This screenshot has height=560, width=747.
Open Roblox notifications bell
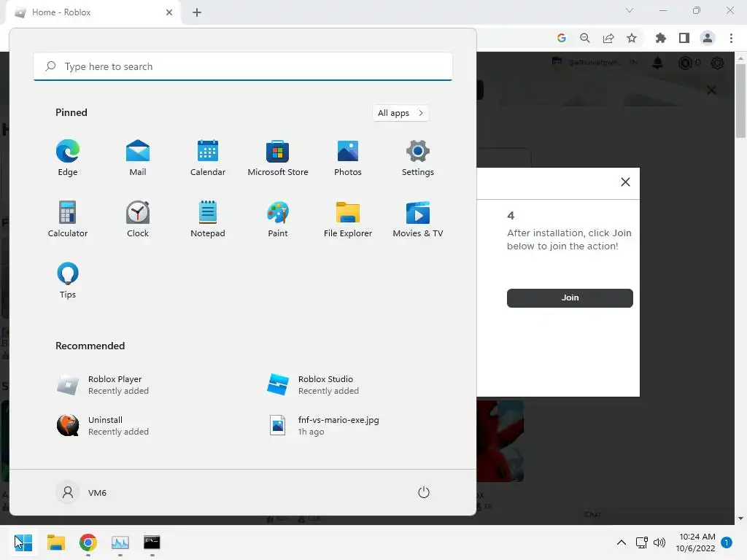coord(658,63)
